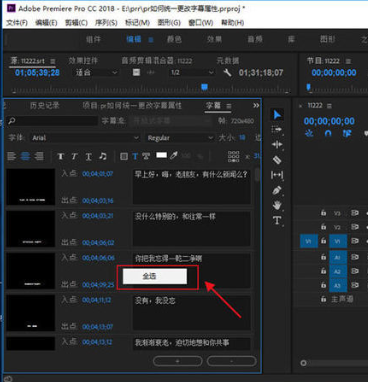Screen dimensions: 368x382
Task: Open the File menu
Action: tap(17, 23)
